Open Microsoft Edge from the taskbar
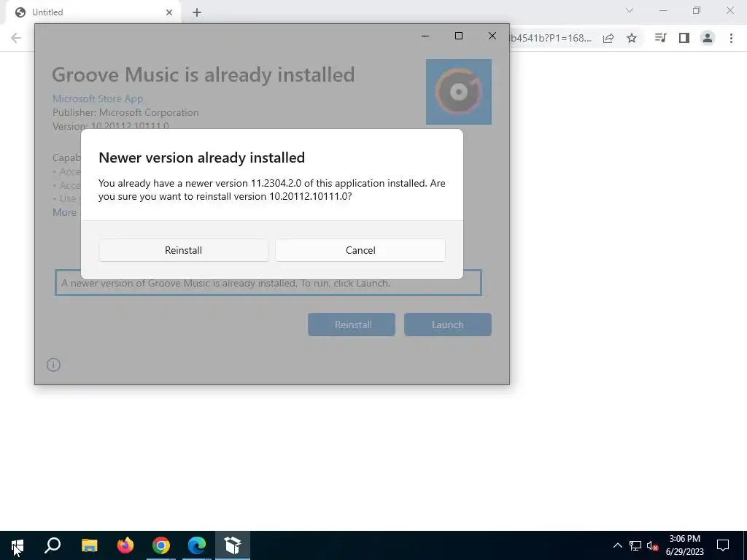The height and width of the screenshot is (560, 747). tap(197, 545)
